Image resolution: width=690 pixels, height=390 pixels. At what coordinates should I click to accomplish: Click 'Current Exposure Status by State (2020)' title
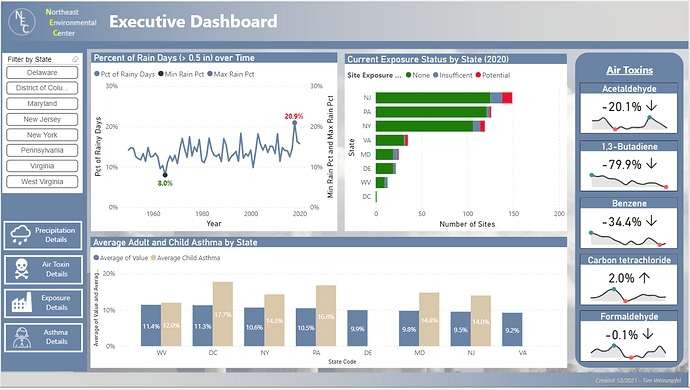click(x=428, y=59)
